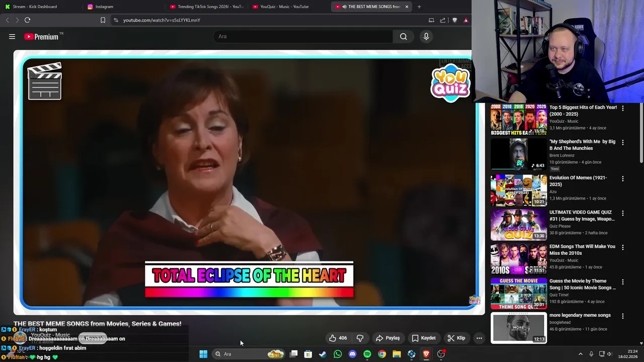Like the video thumbs up 406
Viewport: 644px width, 362px height.
(x=338, y=338)
